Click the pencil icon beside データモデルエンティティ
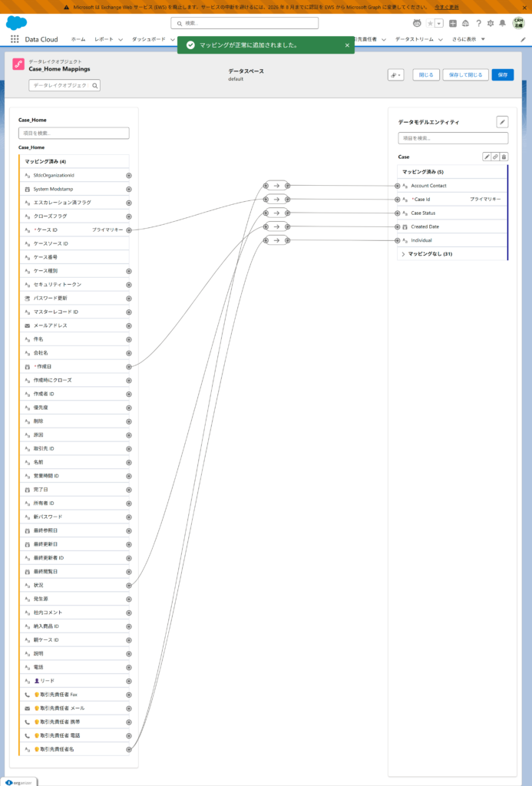Image resolution: width=532 pixels, height=786 pixels. [x=502, y=122]
